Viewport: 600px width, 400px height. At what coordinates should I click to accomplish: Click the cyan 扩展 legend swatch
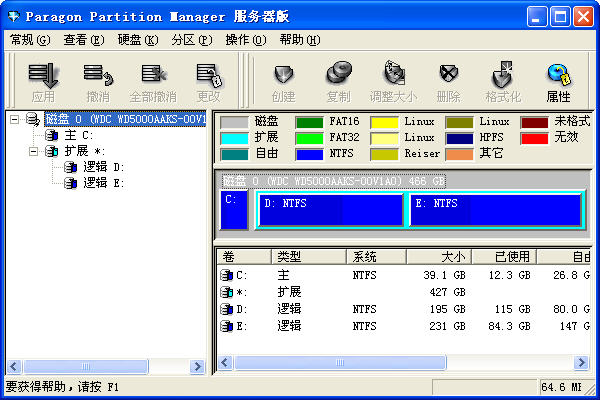(x=234, y=139)
